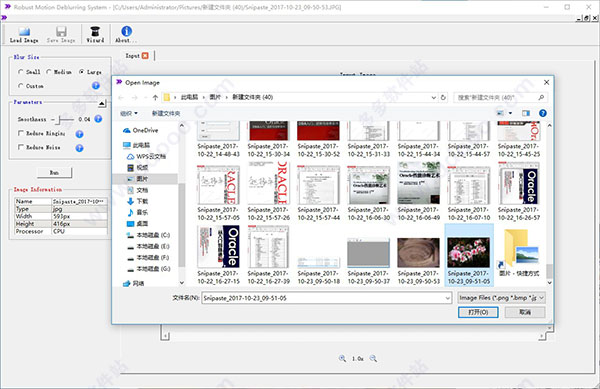The image size is (600, 389).
Task: Click help icon beside Smoothness value
Action: [x=98, y=119]
